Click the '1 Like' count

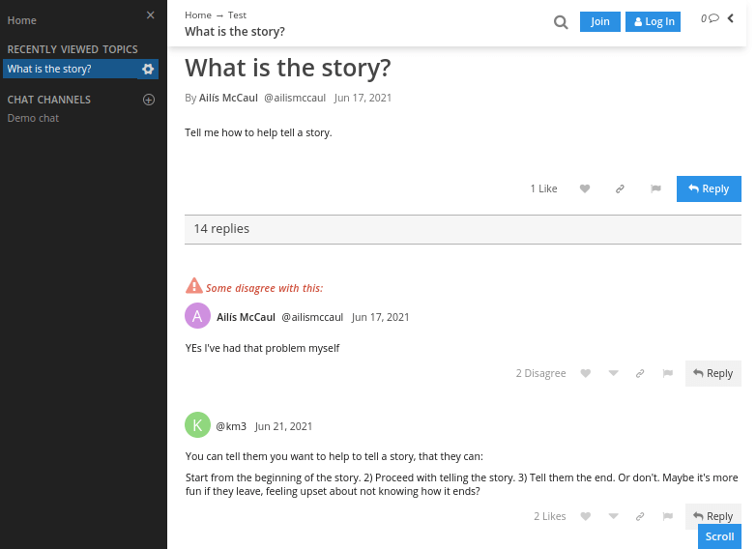(544, 188)
